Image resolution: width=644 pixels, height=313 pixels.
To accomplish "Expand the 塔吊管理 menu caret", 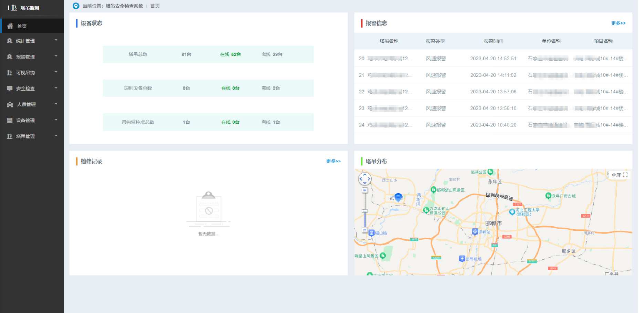I will 56,136.
